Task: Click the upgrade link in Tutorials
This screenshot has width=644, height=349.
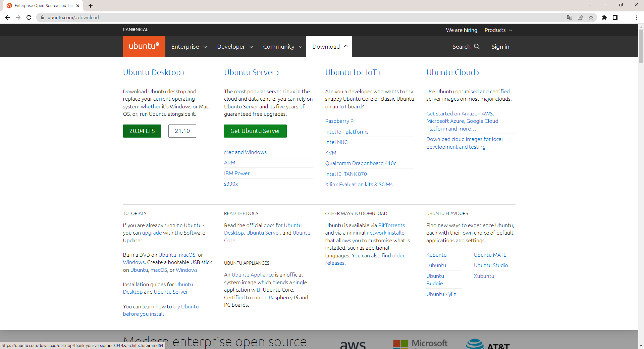Action: coord(152,233)
